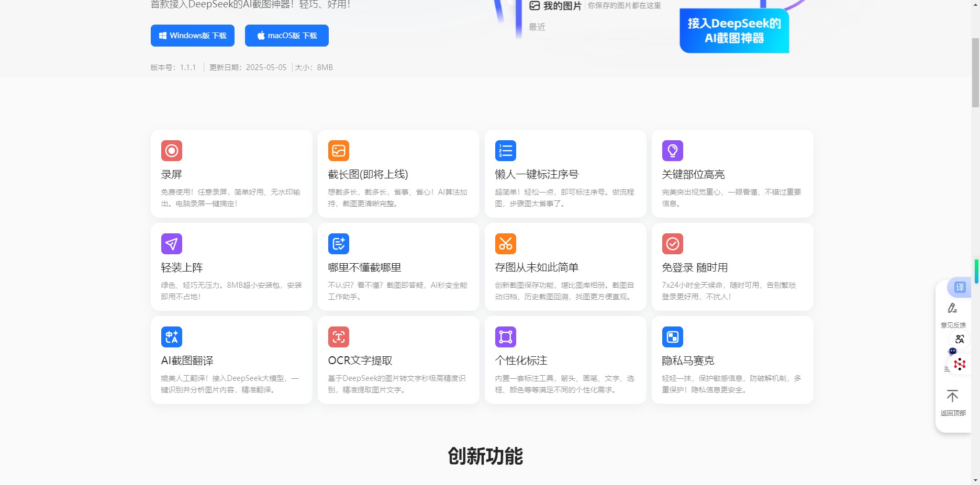
Task: Click the 哪里不懂截哪里 AI note icon
Action: [338, 244]
